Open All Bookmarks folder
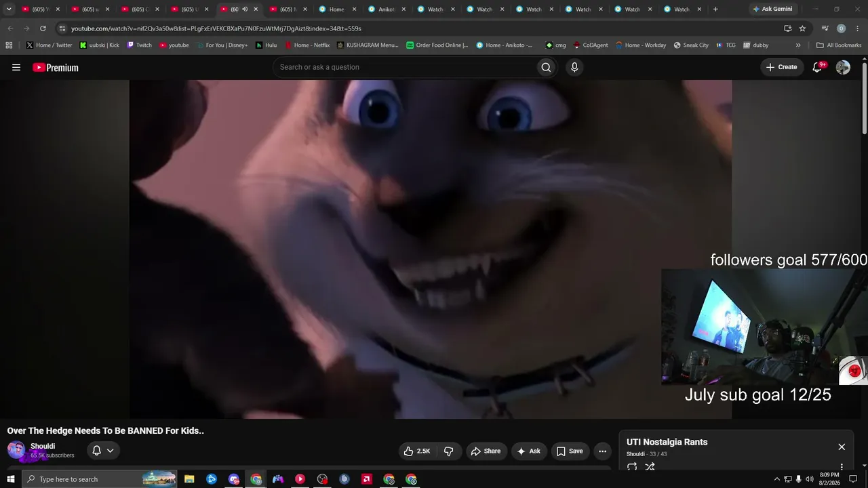 pos(839,45)
